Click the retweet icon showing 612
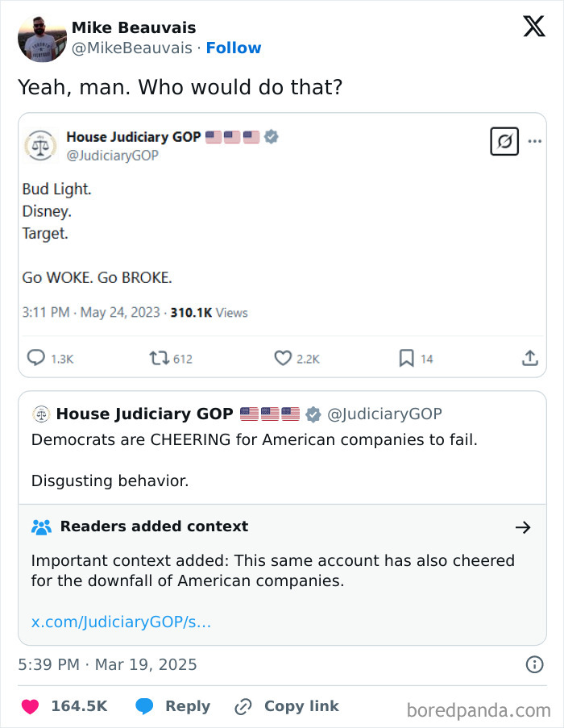The image size is (564, 728). tap(157, 358)
